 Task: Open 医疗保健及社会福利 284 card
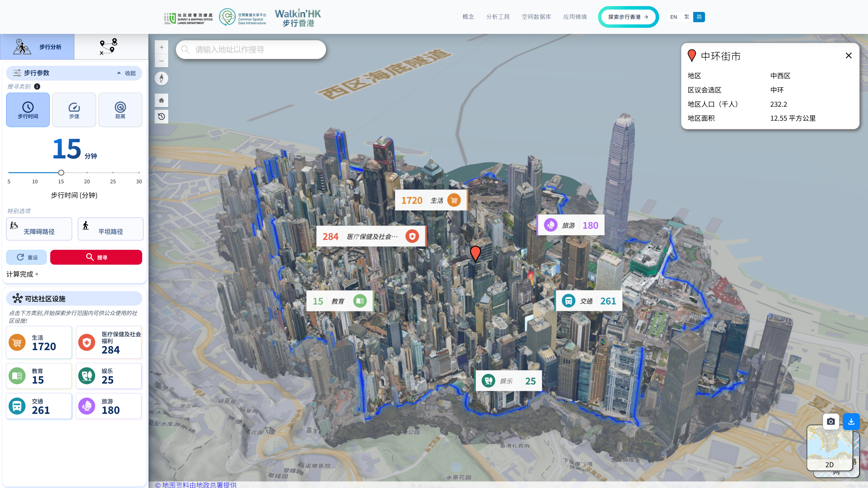tap(108, 342)
